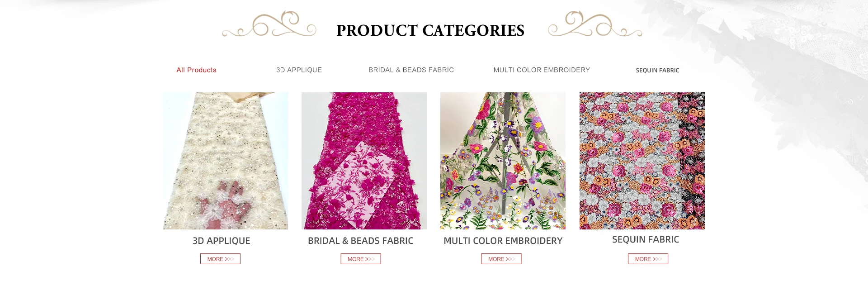The image size is (868, 286).
Task: Click the left gold swirl ornament
Action: (x=269, y=24)
